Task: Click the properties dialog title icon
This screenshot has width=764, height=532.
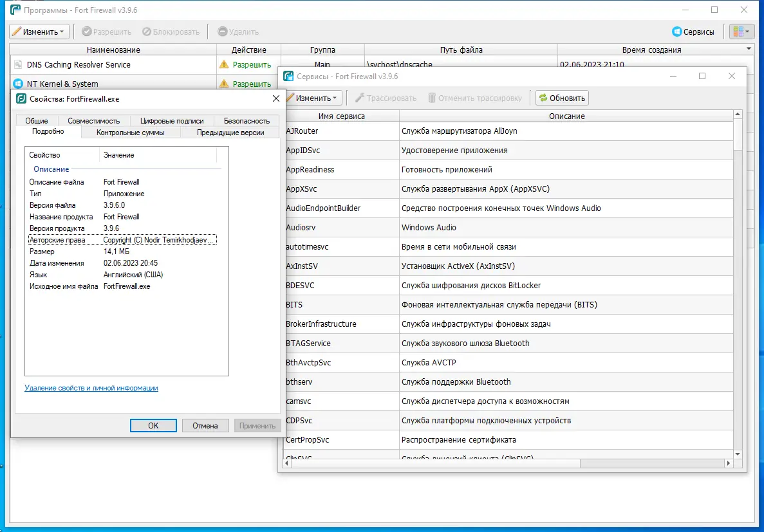Action: pyautogui.click(x=21, y=99)
